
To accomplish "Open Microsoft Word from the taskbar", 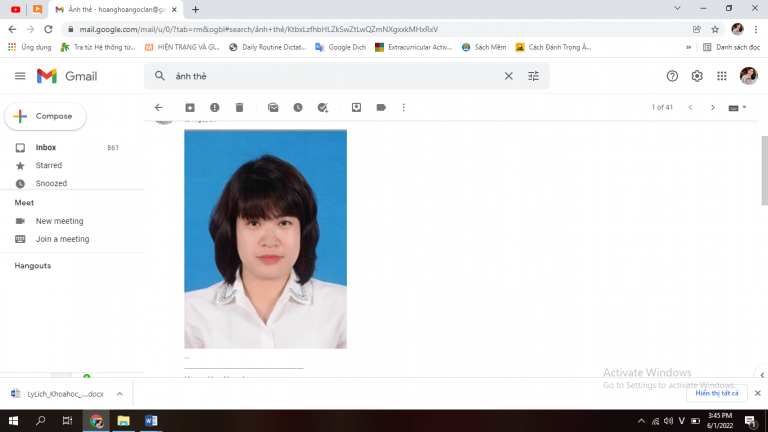I will point(151,421).
